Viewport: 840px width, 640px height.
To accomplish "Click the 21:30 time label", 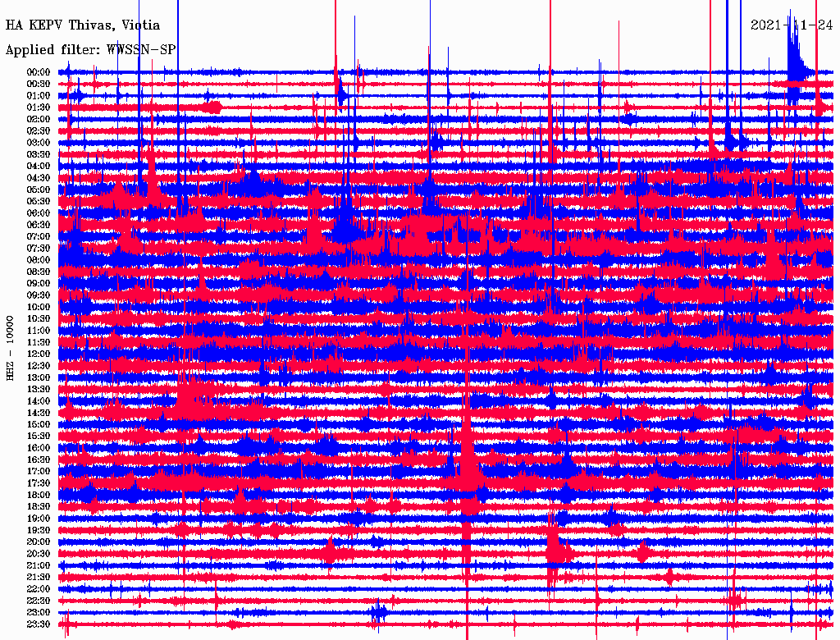I will (39, 578).
